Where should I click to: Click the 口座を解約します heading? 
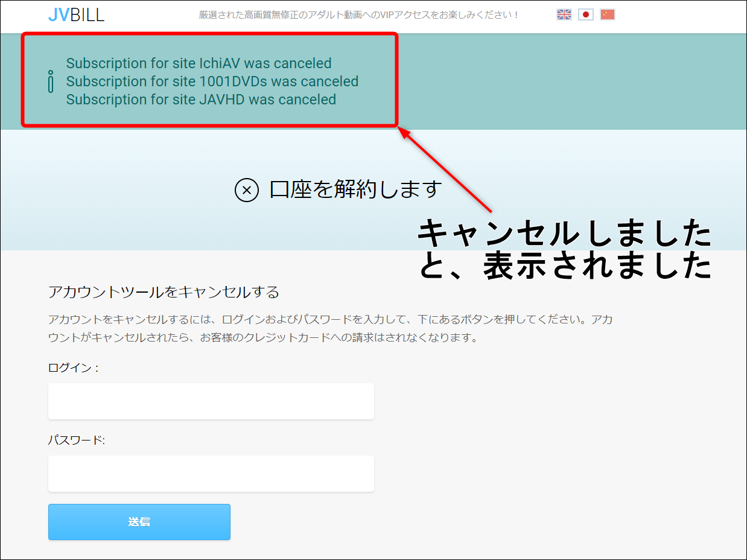356,190
